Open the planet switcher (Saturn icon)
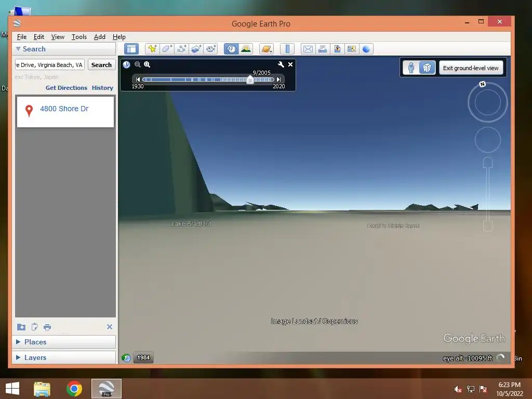Screen dimensions: 532x399 click(267, 49)
